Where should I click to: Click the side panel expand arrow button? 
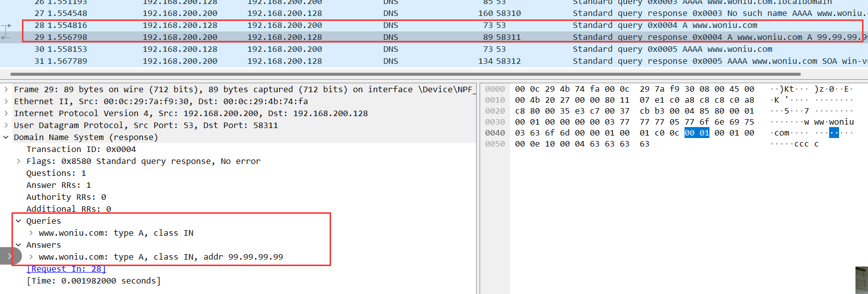10,256
